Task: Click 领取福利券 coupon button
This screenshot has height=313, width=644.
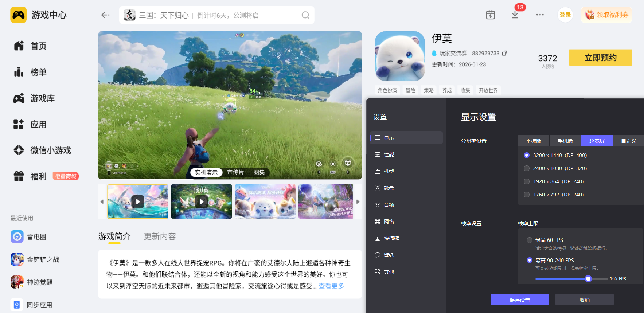Action: coord(606,15)
